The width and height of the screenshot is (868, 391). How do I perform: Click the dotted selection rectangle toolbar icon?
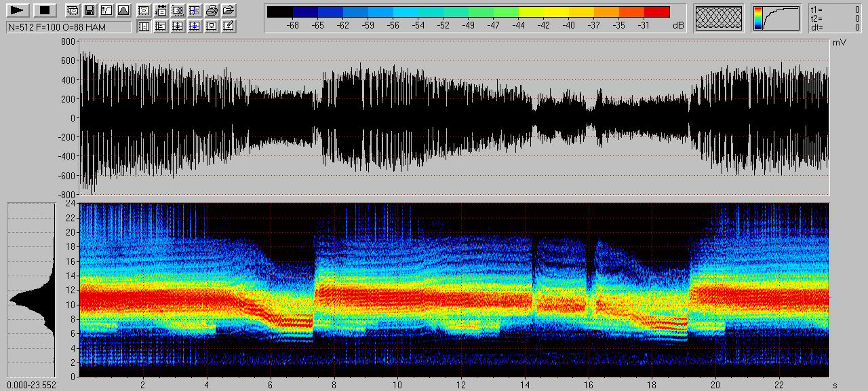click(178, 10)
